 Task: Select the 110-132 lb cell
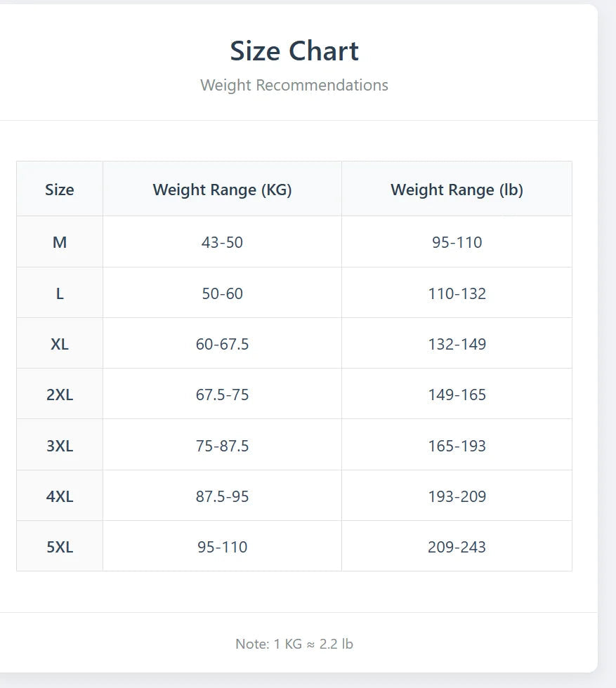(x=457, y=293)
